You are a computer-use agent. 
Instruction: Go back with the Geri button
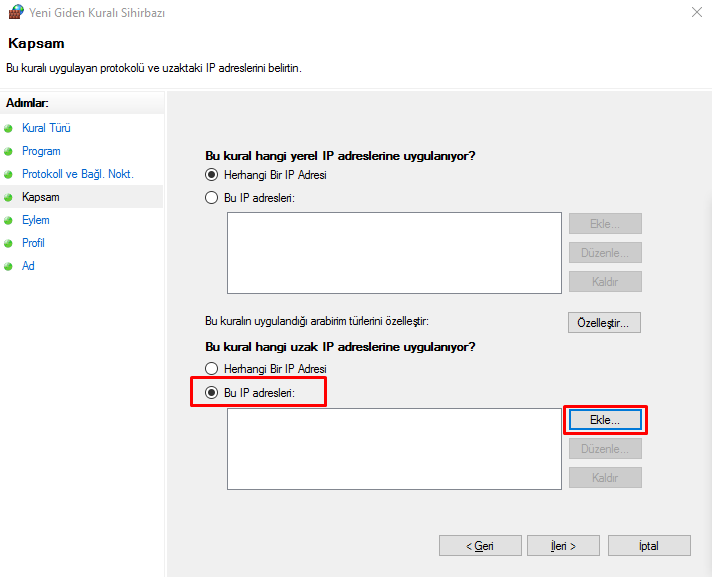[480, 546]
